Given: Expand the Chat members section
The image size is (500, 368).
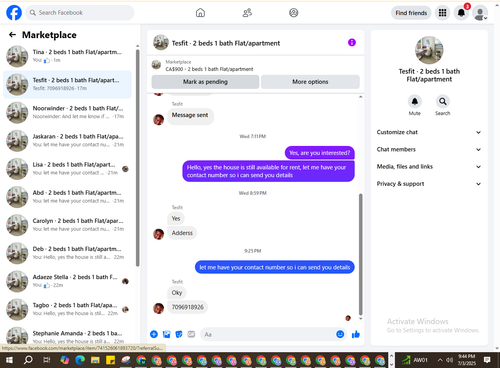Looking at the screenshot, I should coord(429,149).
